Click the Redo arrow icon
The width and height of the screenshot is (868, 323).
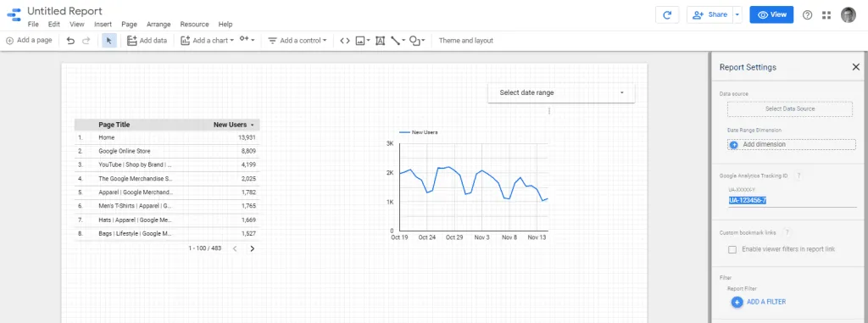tap(86, 41)
